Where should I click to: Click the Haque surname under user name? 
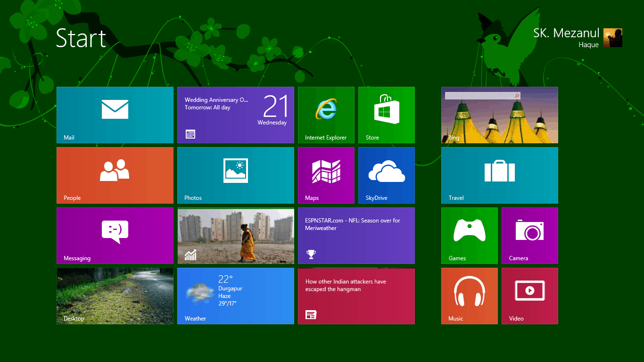click(589, 45)
